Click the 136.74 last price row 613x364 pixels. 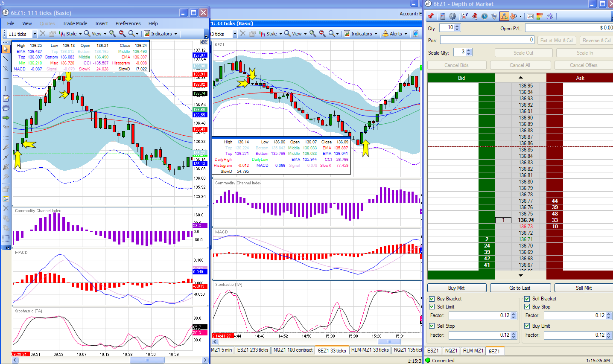coord(526,220)
